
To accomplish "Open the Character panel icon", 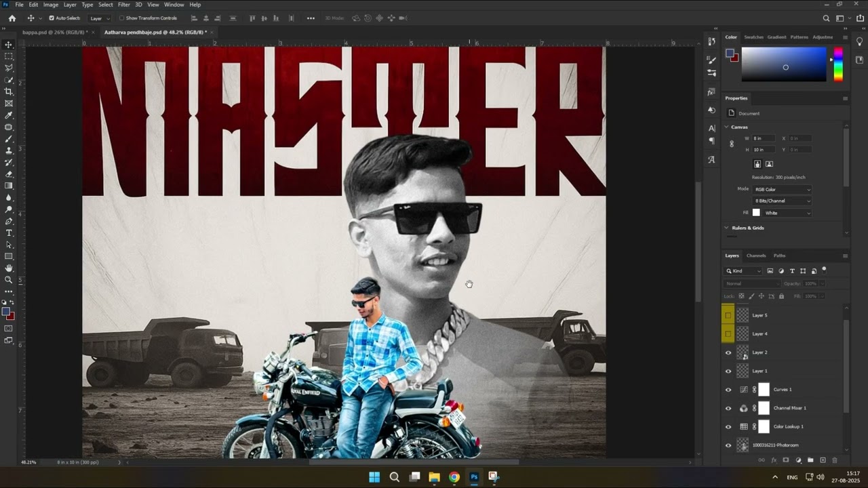I will point(711,128).
